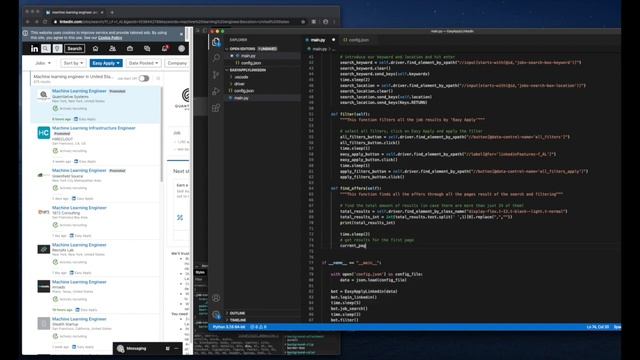This screenshot has width=640, height=360.
Task: Open Search view in VS Code activity bar
Action: tap(216, 58)
